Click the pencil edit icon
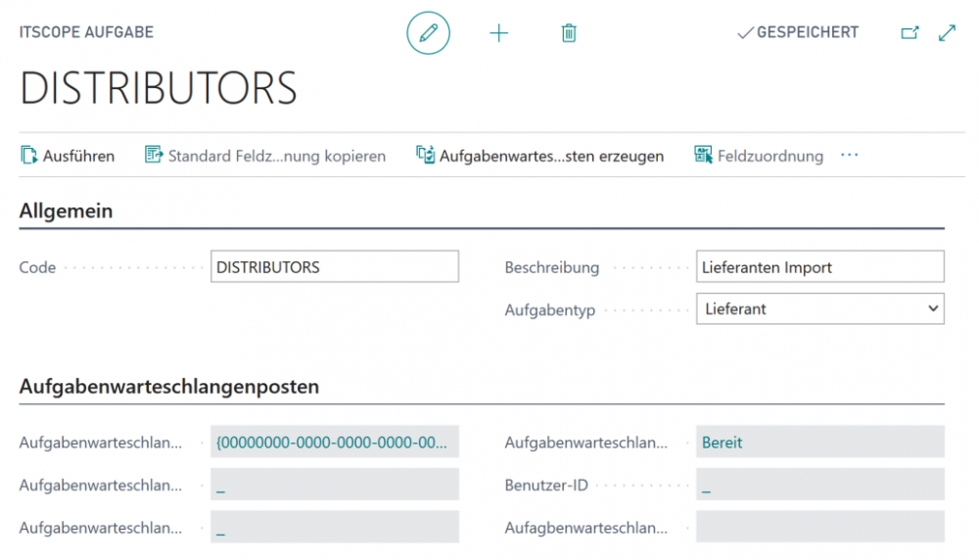Viewport: 979px width, 560px height. point(428,33)
